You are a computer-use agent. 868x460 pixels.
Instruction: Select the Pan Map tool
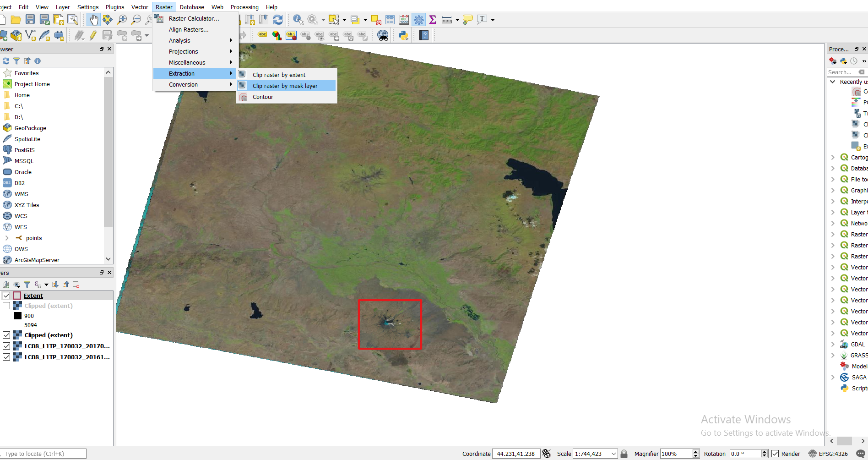(x=93, y=20)
